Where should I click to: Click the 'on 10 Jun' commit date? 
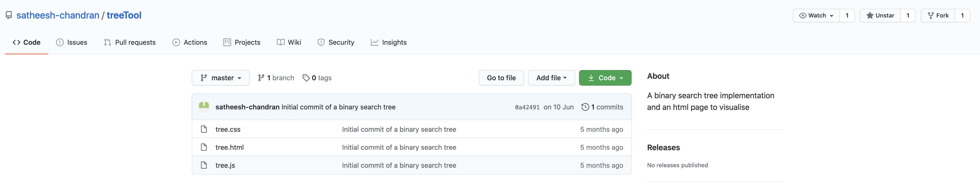pyautogui.click(x=558, y=107)
